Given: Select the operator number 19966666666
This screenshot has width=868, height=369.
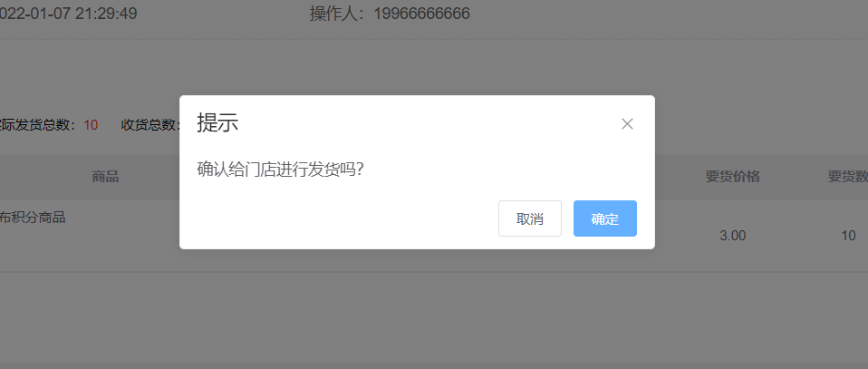Looking at the screenshot, I should tap(421, 14).
